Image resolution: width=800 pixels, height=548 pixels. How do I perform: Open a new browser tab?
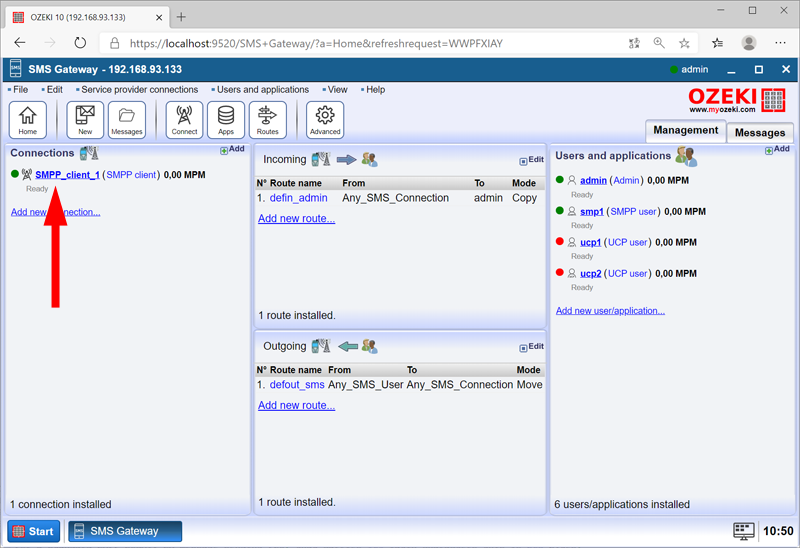coord(181,17)
